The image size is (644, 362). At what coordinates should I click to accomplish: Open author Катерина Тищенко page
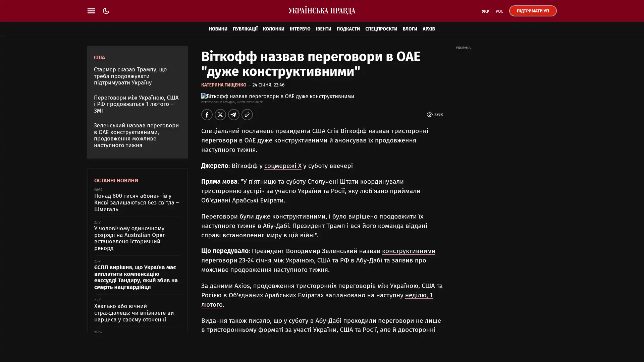[x=224, y=85]
